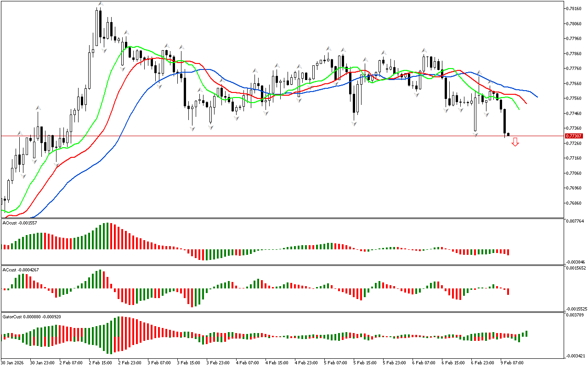
Task: Select the up fractal above the highest candle
Action: tap(100, 4)
